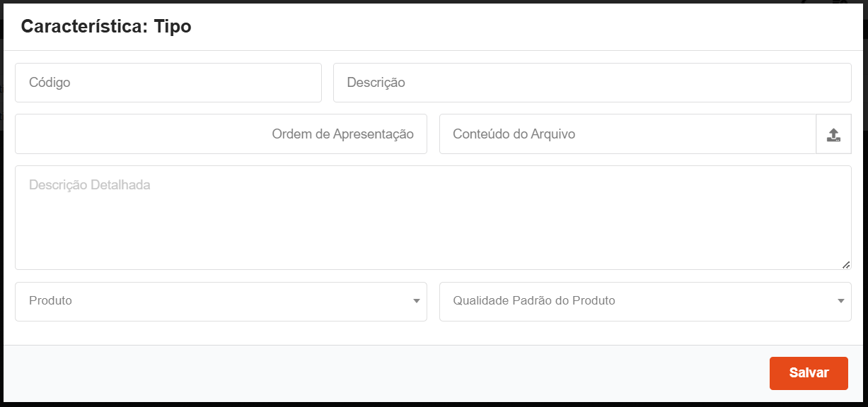The image size is (868, 407).
Task: Click the dropdown arrow on Produto field
Action: (x=417, y=302)
